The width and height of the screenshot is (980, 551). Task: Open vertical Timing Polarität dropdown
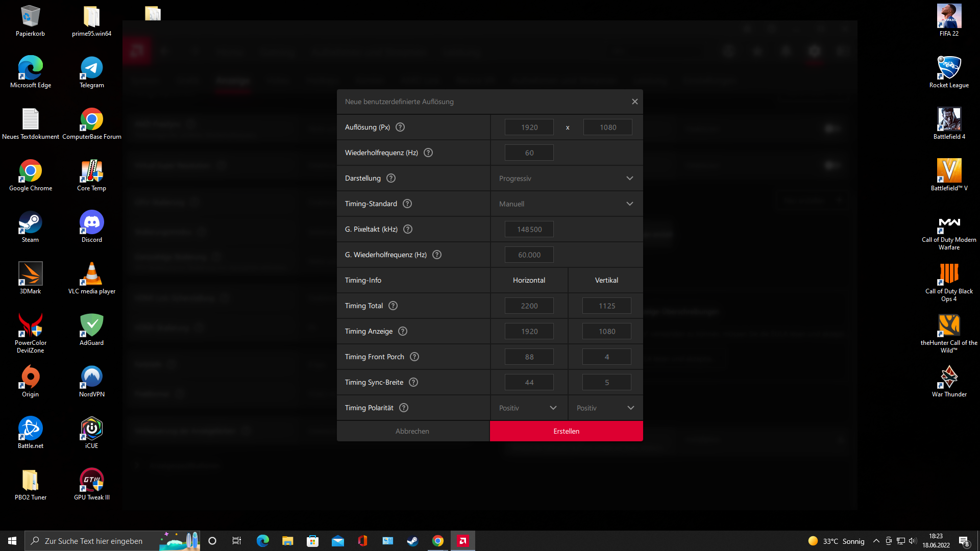coord(605,408)
